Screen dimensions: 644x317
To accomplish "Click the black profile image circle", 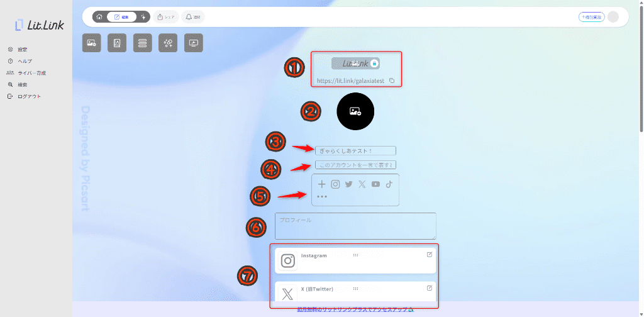I will pos(355,111).
